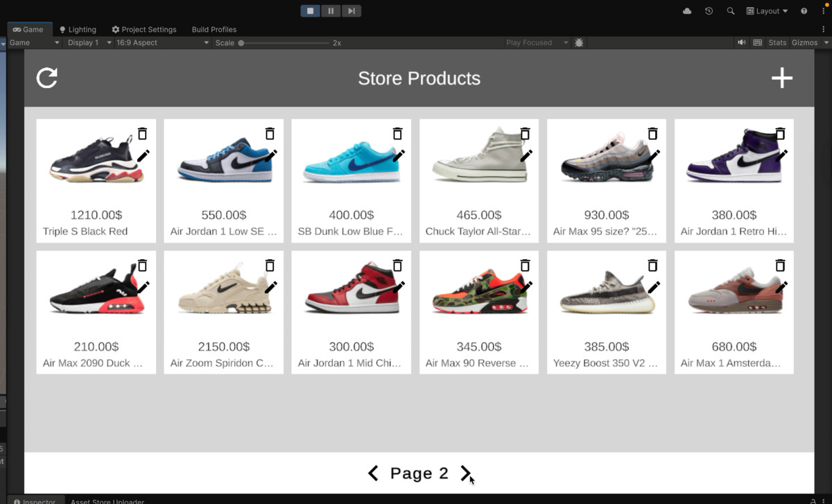Toggle Gizmos in Game view
The height and width of the screenshot is (504, 832).
[804, 42]
